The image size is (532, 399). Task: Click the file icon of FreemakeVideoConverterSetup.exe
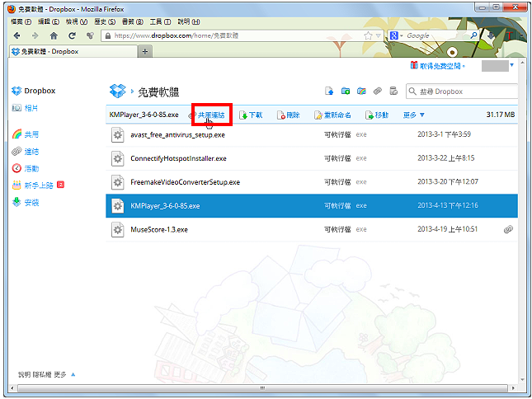pos(117,182)
